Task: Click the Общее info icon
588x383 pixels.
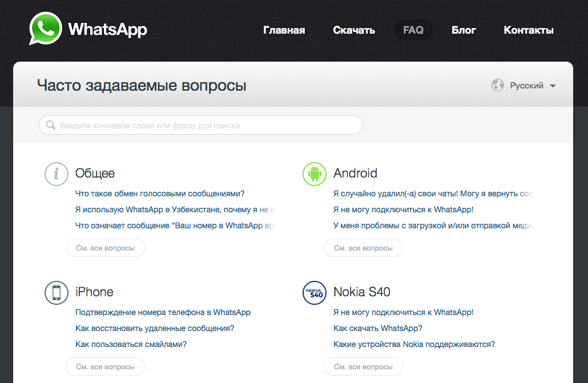Action: (x=57, y=174)
